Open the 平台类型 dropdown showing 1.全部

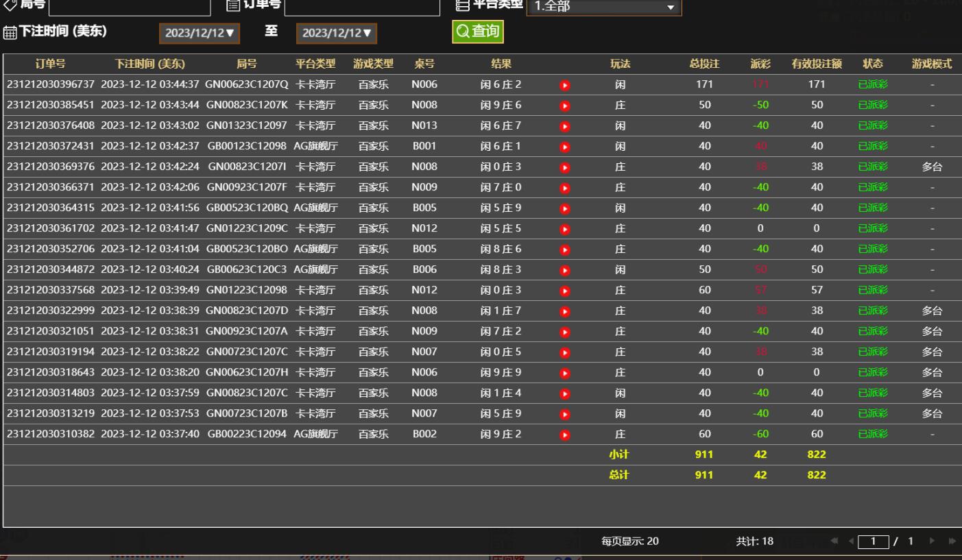[x=604, y=8]
